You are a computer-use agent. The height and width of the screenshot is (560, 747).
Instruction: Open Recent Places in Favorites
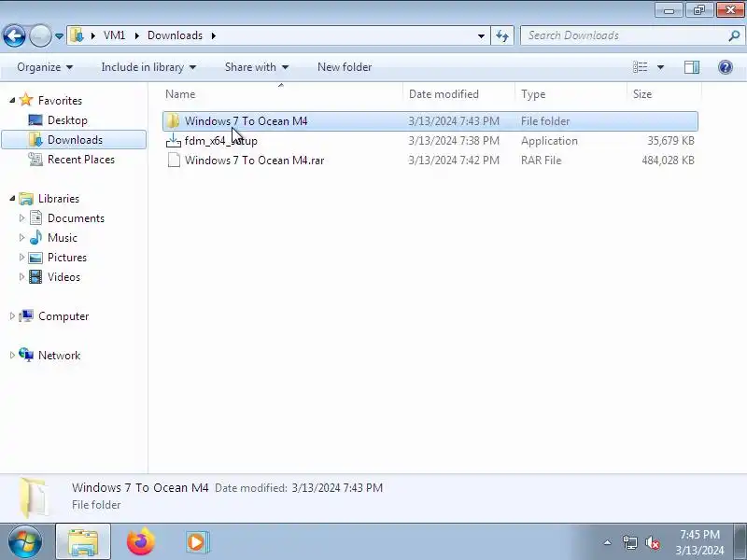coord(81,160)
